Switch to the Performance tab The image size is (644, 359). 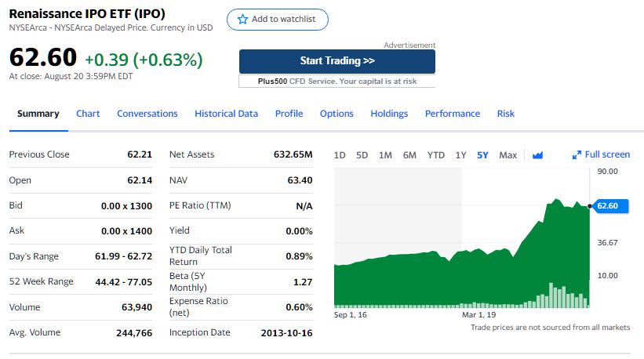click(x=453, y=114)
